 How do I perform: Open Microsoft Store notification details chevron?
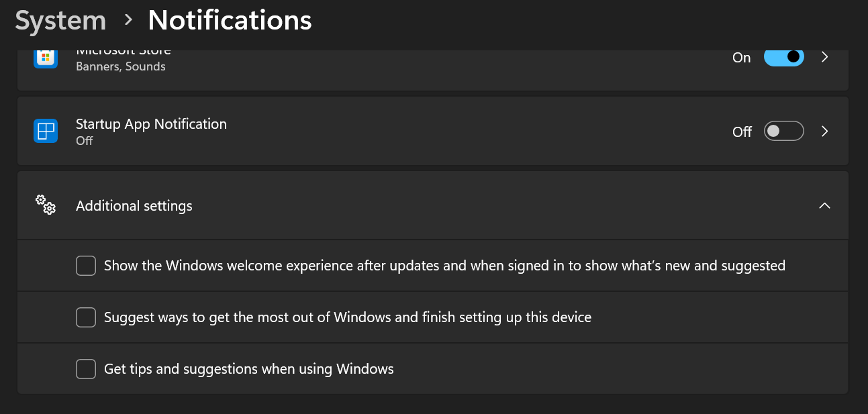coord(825,57)
